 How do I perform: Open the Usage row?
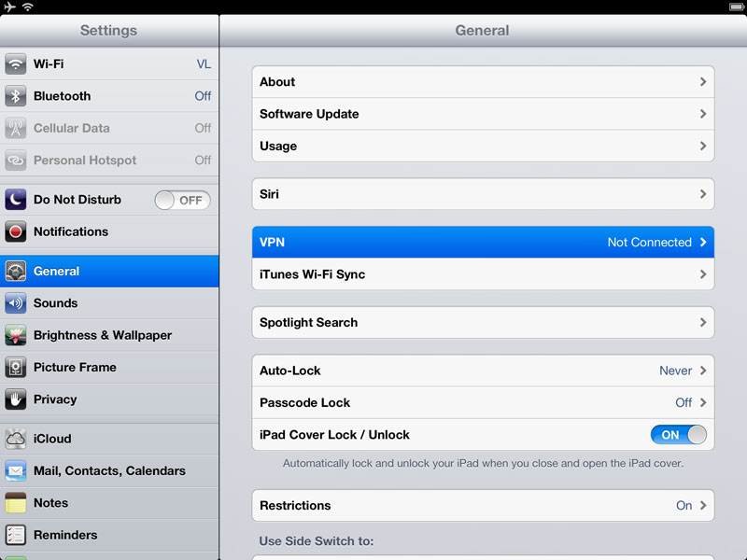click(483, 146)
